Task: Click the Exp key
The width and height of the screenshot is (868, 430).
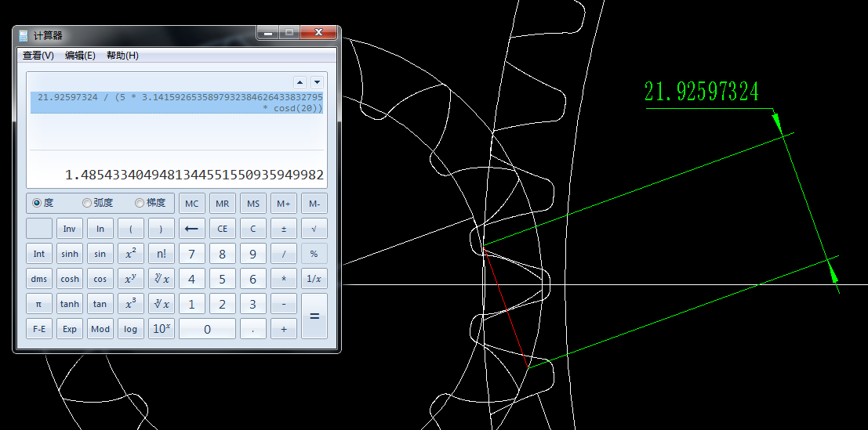Action: (69, 329)
